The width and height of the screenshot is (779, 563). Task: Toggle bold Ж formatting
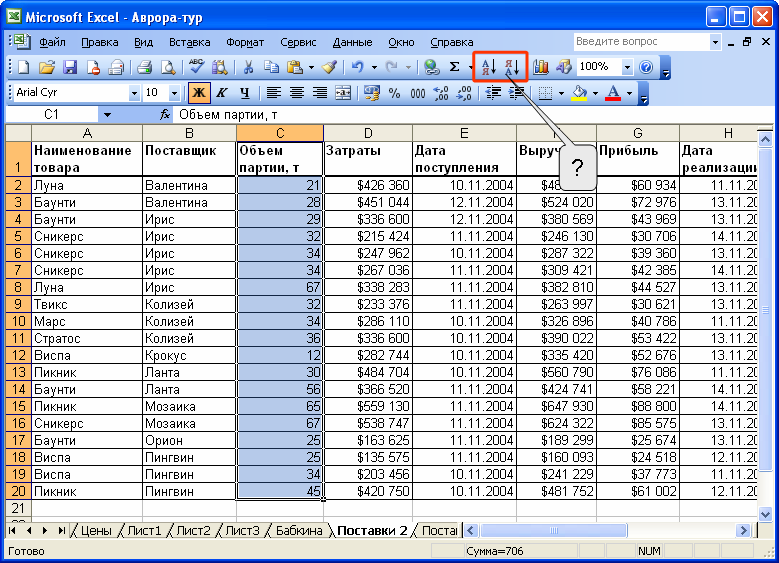click(x=198, y=92)
